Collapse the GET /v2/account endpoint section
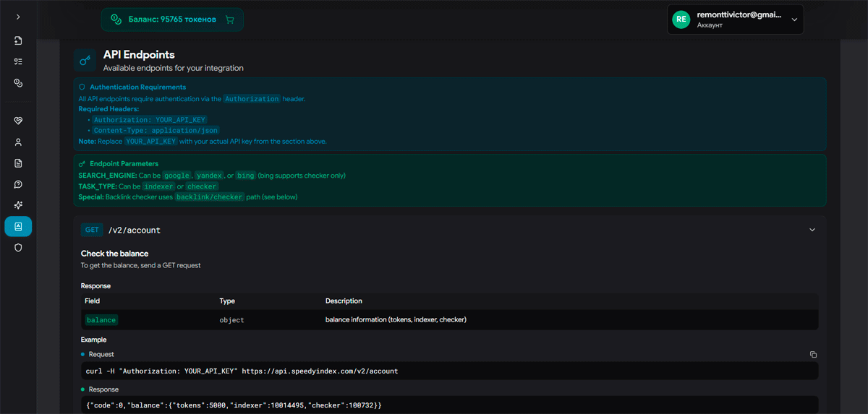Screen dimensions: 868x414 812,230
